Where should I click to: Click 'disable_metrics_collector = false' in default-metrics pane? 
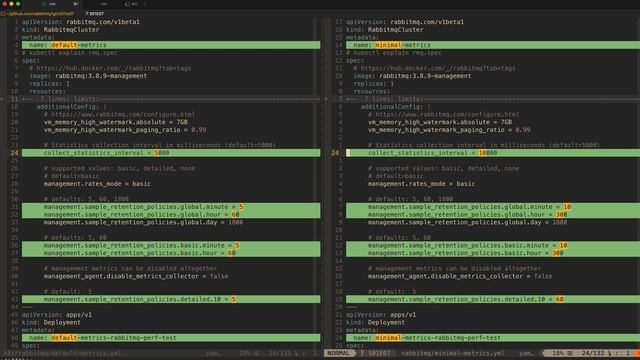(136, 276)
